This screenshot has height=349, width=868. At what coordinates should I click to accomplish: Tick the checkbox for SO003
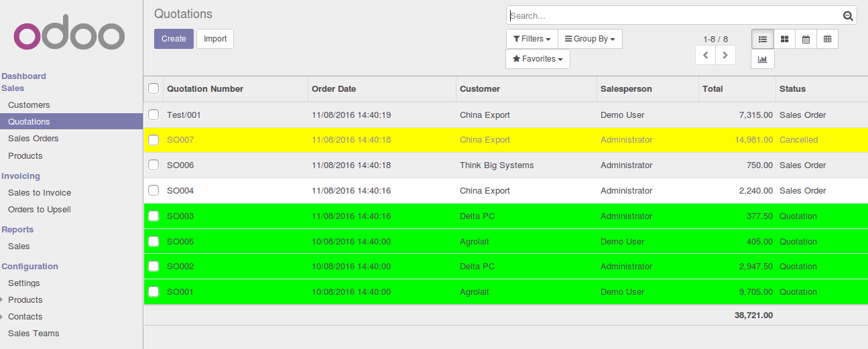pyautogui.click(x=153, y=216)
